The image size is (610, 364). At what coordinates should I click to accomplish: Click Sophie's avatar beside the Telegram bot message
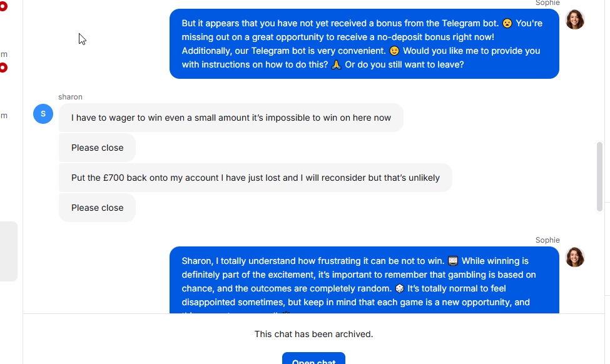point(574,19)
